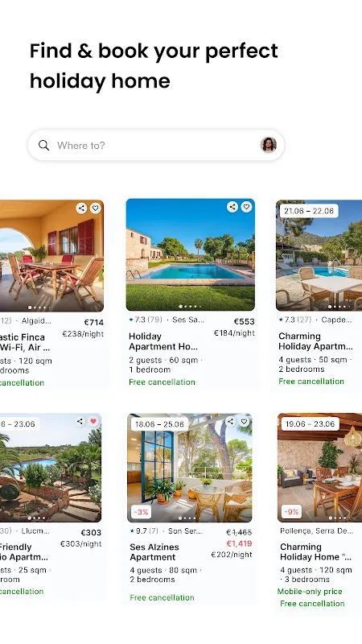Share the Ses Alzines Apartment listing
Screen dimensions: 362x644
[231, 421]
